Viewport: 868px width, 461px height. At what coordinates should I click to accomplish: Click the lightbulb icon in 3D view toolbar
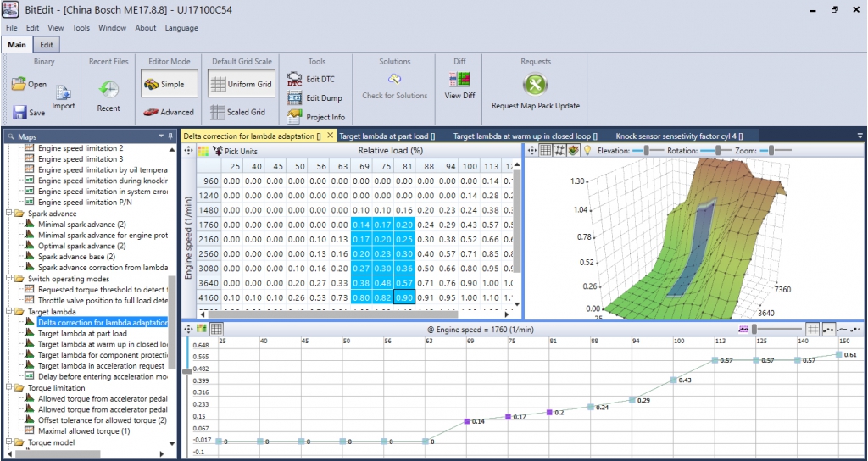pyautogui.click(x=587, y=150)
